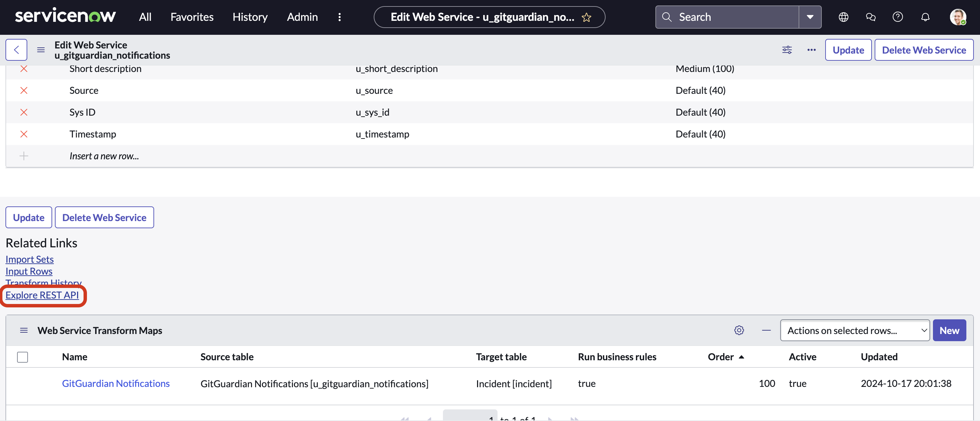Click the header Update button
The height and width of the screenshot is (421, 980).
(848, 50)
